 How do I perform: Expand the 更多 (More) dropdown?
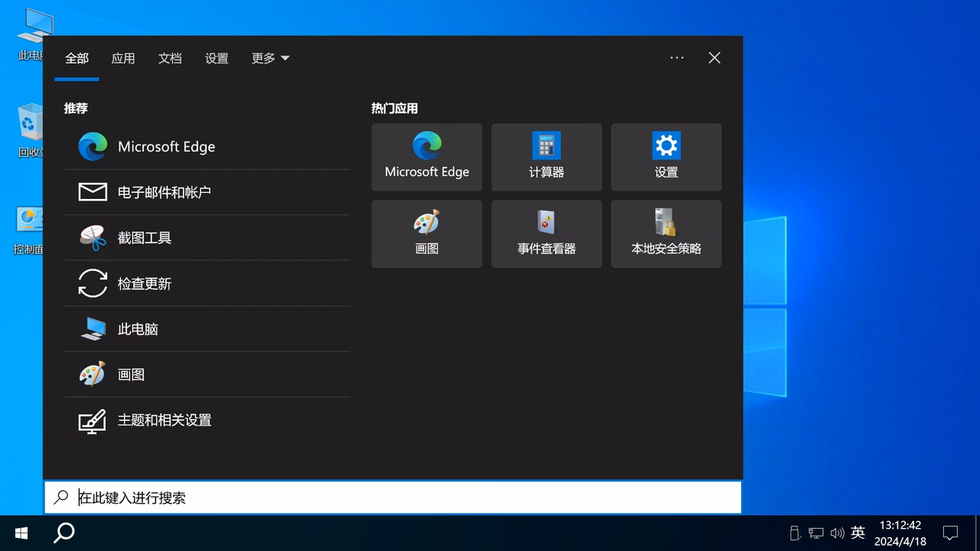pyautogui.click(x=270, y=58)
